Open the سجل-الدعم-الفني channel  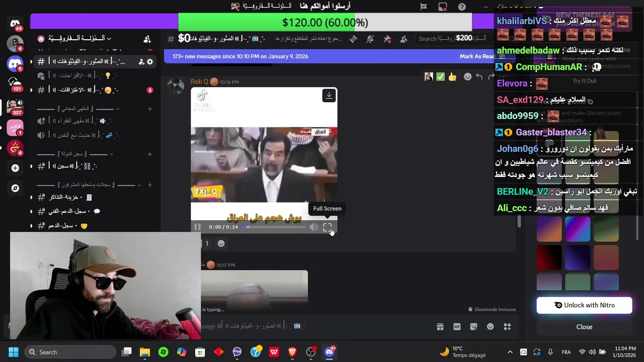[95, 212]
